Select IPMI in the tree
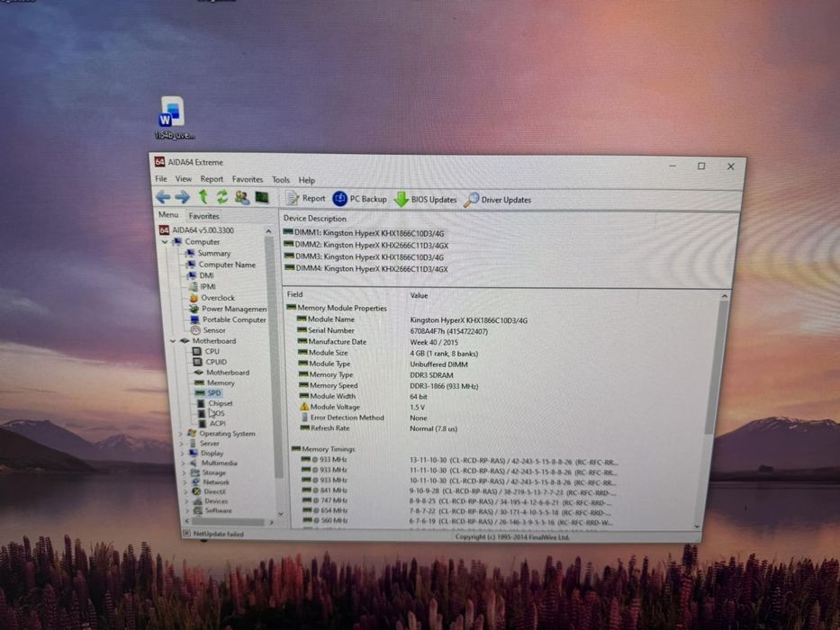 point(203,286)
